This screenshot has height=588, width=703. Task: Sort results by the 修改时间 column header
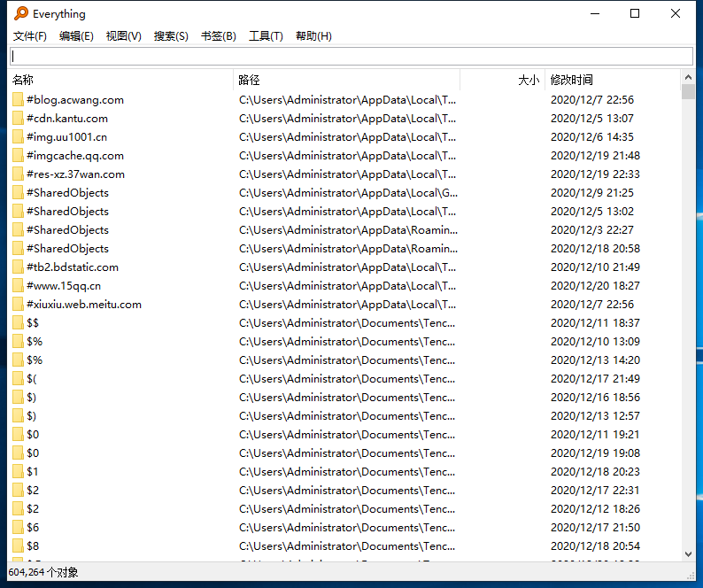click(x=613, y=80)
